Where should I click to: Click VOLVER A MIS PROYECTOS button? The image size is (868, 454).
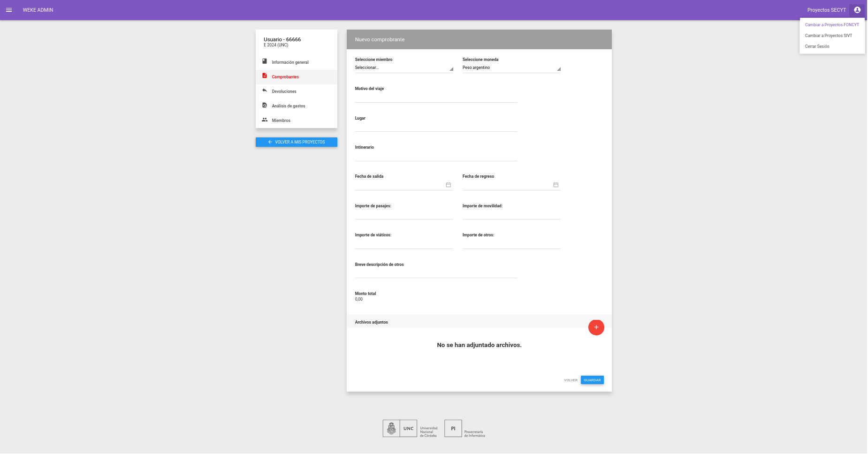297,142
